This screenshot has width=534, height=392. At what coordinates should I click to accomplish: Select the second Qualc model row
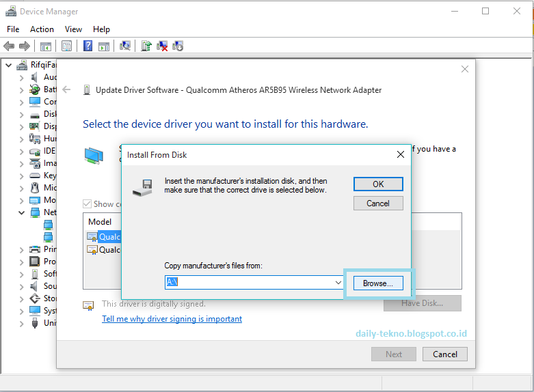coord(104,250)
